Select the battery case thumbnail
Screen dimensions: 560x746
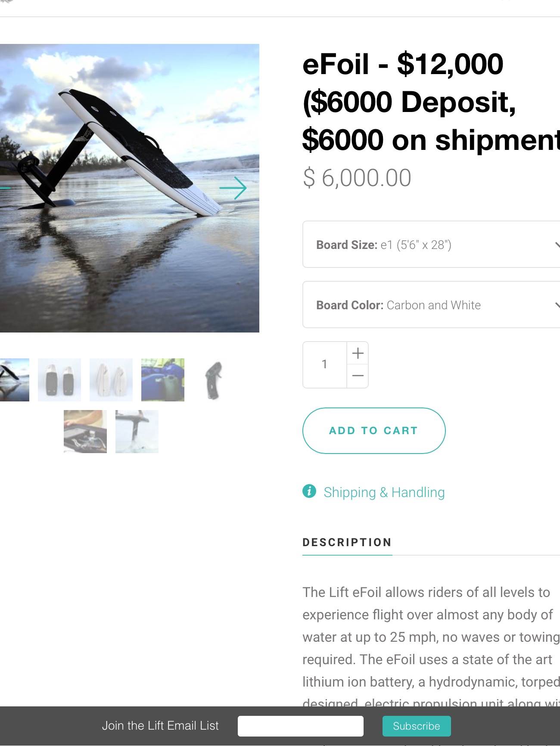coord(85,432)
